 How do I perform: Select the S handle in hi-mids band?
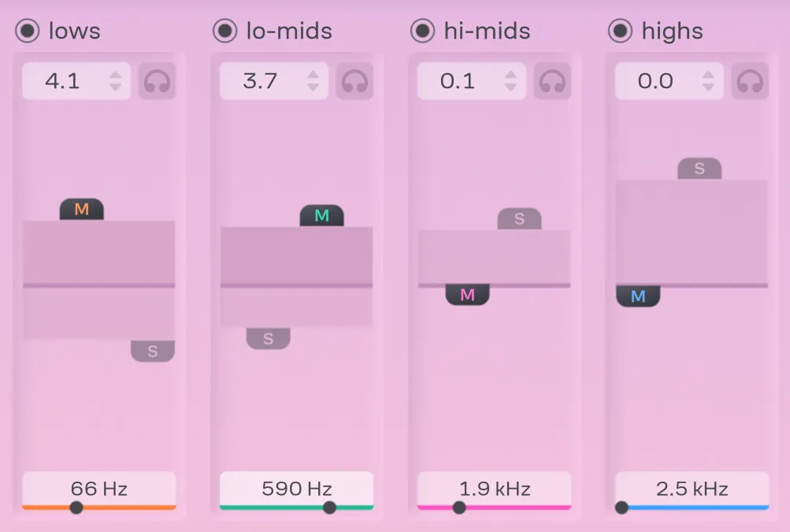[x=519, y=219]
